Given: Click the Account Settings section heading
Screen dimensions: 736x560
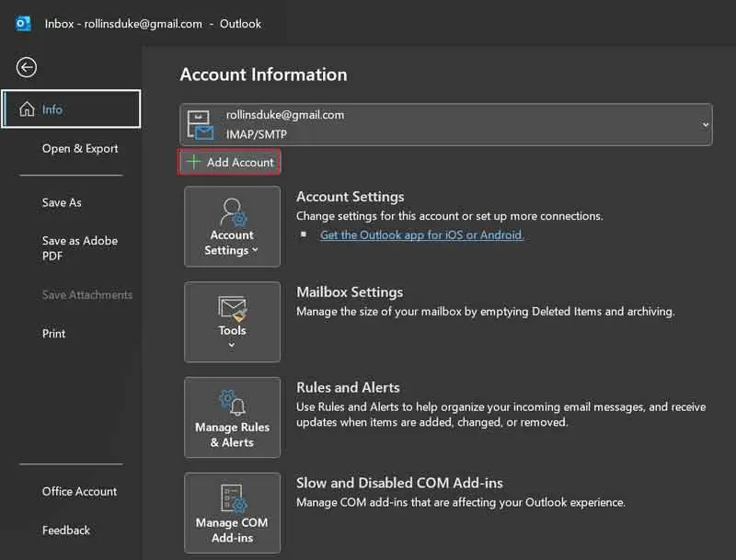Looking at the screenshot, I should coord(351,197).
